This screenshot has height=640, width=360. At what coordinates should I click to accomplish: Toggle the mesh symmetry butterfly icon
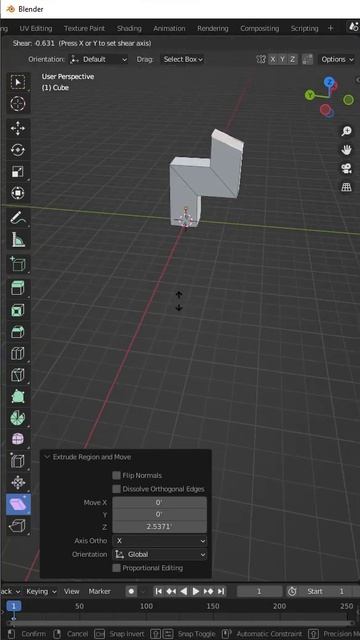click(261, 59)
